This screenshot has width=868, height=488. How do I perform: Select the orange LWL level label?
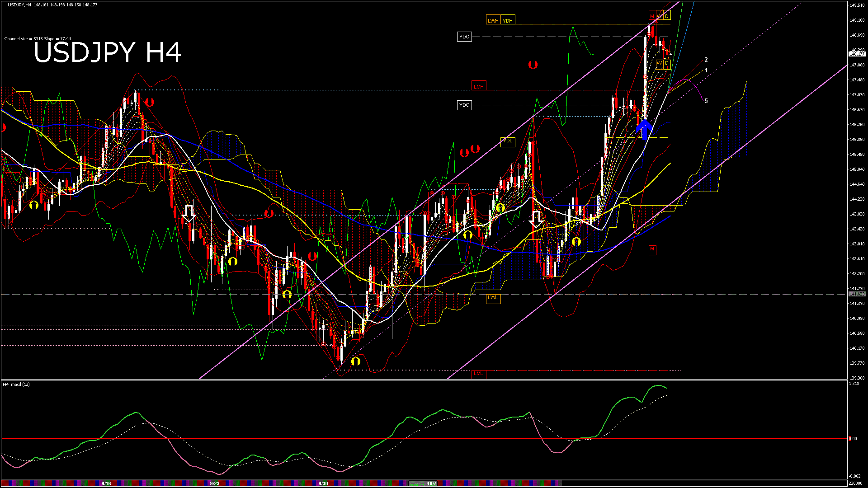click(493, 298)
